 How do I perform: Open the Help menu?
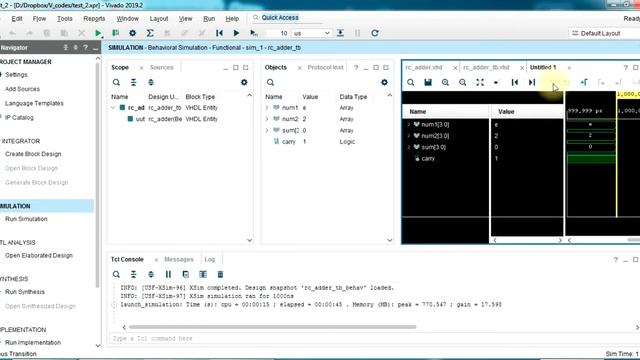(x=232, y=19)
